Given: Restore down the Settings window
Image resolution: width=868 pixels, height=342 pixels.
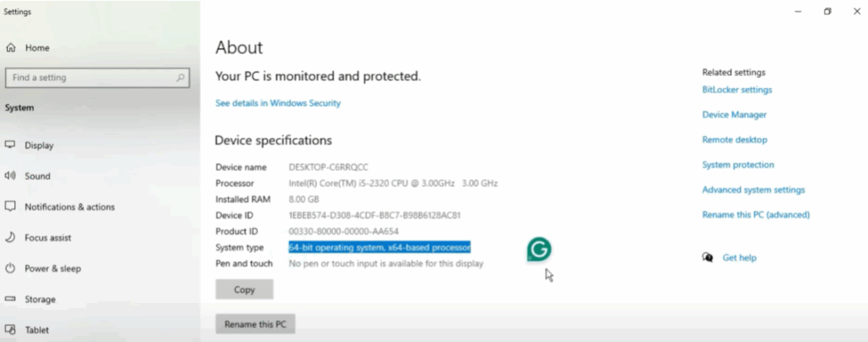Looking at the screenshot, I should coord(827,11).
